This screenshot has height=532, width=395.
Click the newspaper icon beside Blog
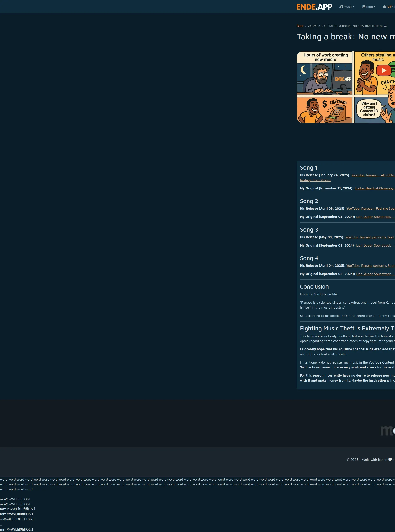point(364,7)
